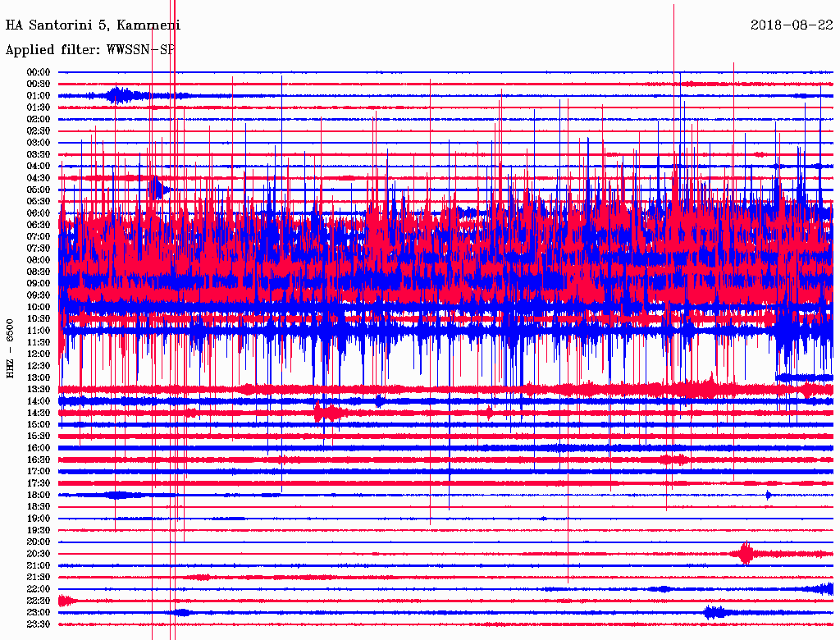Click the 10:00 time label
Viewport: 840px width, 640px height.
[39, 307]
